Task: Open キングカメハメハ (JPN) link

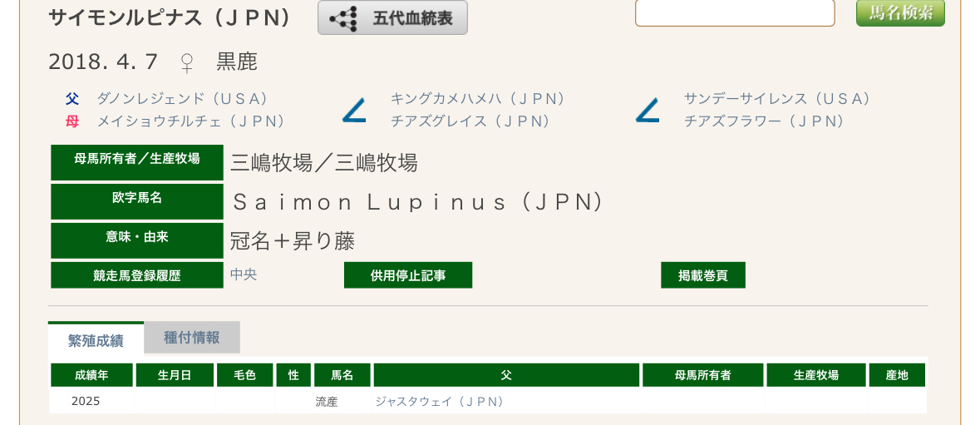Action: (x=478, y=99)
